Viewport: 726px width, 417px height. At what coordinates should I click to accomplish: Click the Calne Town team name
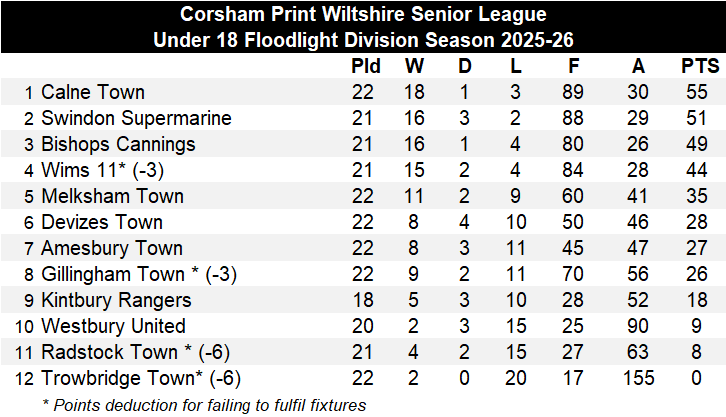tap(93, 92)
